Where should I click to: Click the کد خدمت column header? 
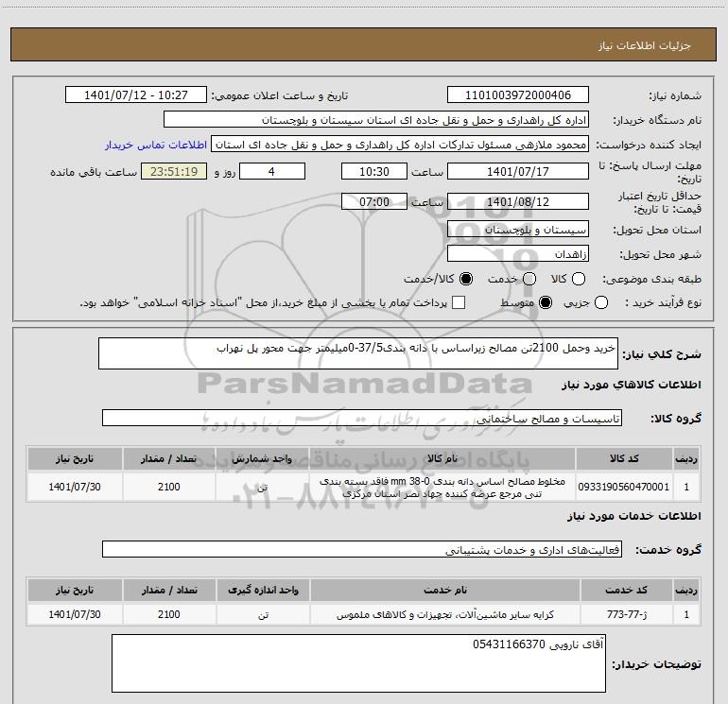pos(627,590)
